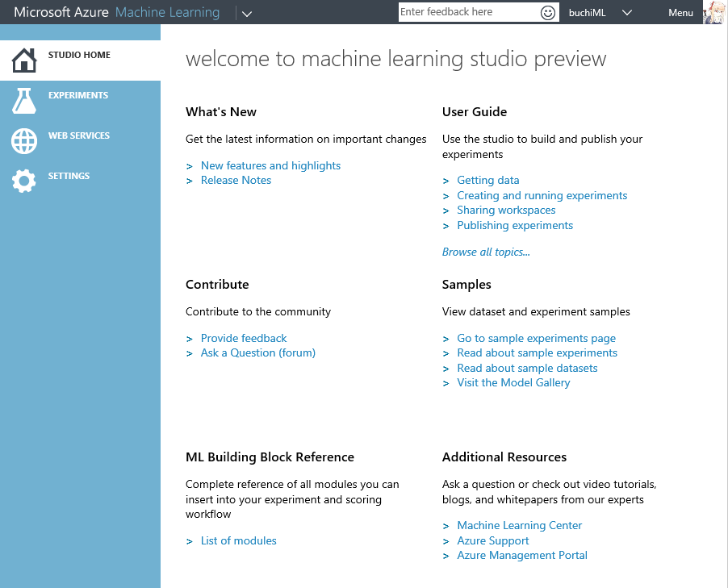Expand the buchiML workspace dropdown arrow
The width and height of the screenshot is (728, 588).
(x=627, y=13)
